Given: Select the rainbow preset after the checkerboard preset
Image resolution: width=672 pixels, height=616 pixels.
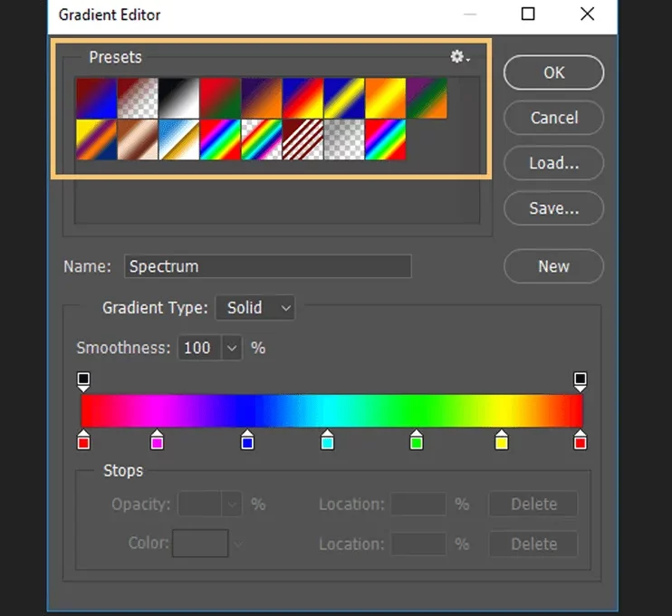Looking at the screenshot, I should [385, 140].
